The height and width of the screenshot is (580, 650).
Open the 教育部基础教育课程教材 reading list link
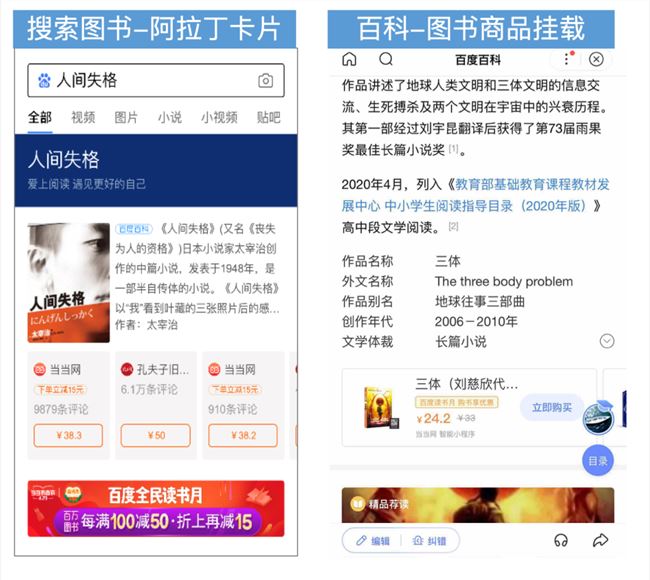[x=475, y=195]
